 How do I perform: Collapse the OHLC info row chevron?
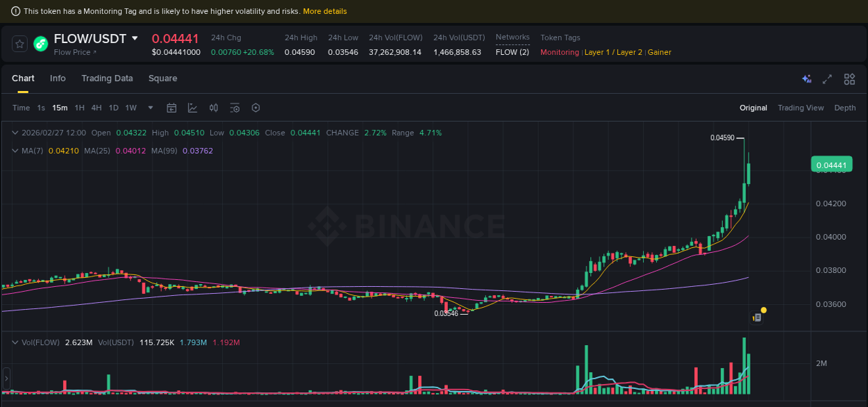click(14, 132)
